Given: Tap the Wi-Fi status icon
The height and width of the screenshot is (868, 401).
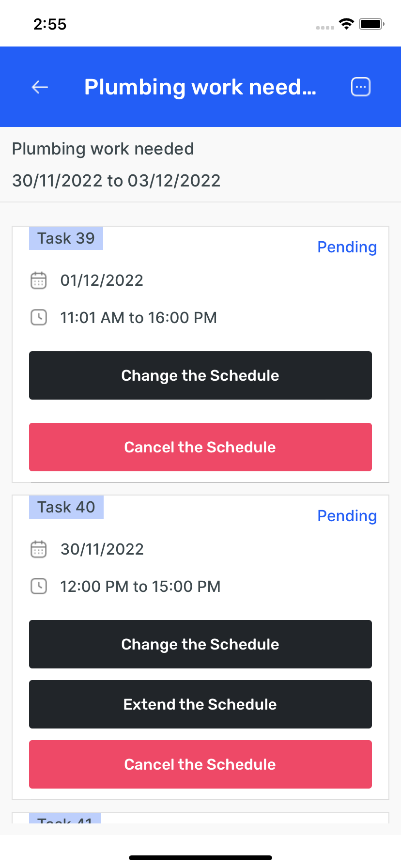Looking at the screenshot, I should [346, 24].
